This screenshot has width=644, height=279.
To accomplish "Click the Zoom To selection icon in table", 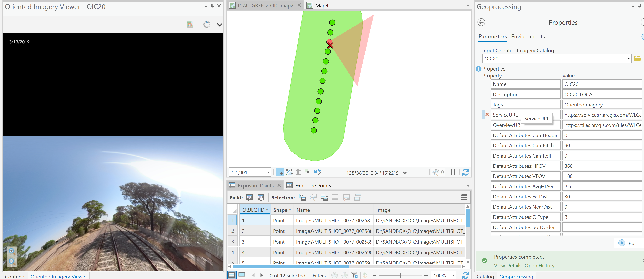I will (313, 198).
